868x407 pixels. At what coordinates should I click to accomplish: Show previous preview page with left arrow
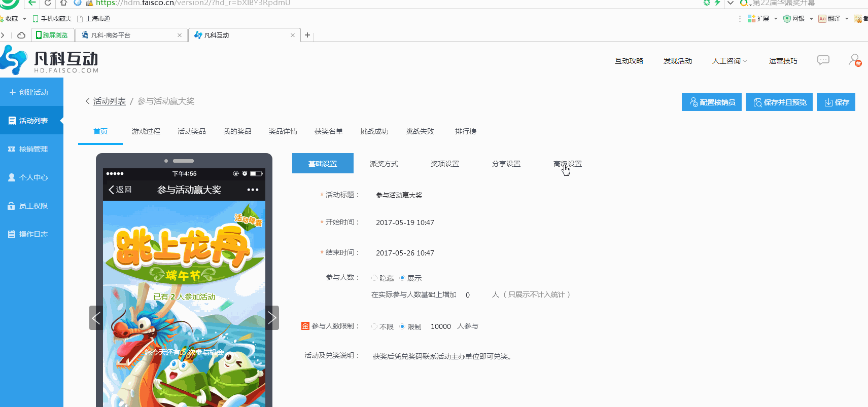click(x=96, y=318)
